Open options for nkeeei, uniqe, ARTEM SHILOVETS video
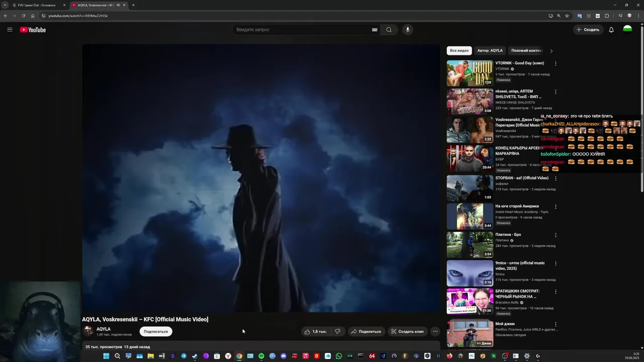The image size is (644, 362). click(555, 92)
